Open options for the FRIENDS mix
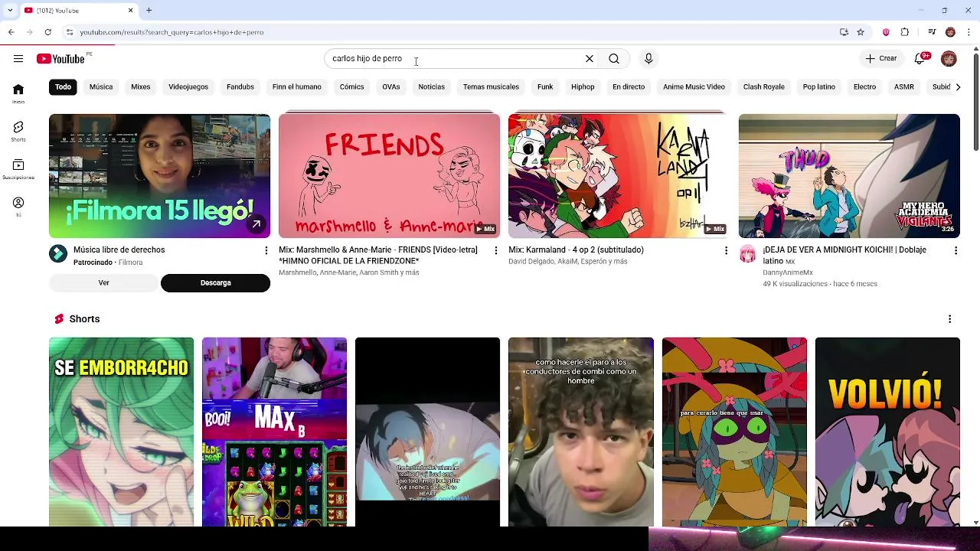This screenshot has height=551, width=980. coord(496,250)
